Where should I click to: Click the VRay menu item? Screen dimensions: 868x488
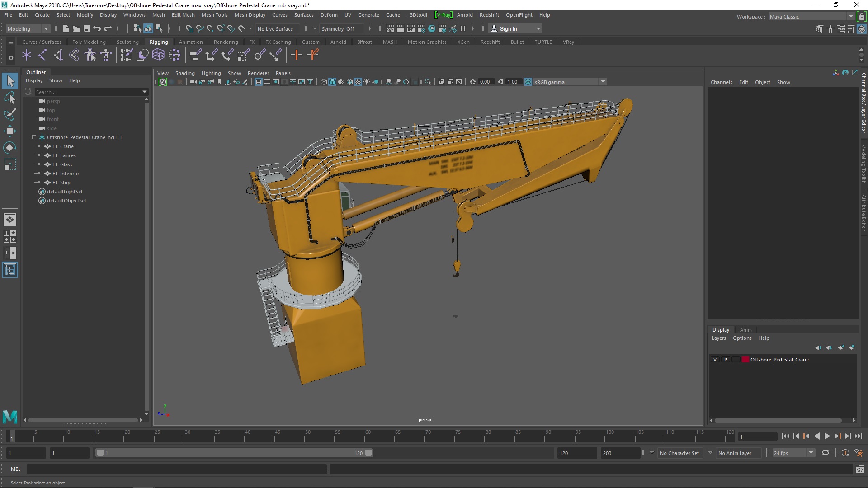pos(444,15)
